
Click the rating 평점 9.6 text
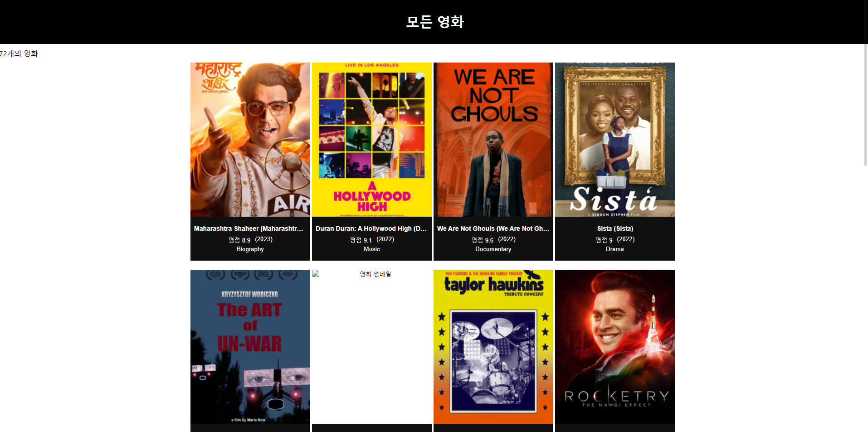[483, 240]
